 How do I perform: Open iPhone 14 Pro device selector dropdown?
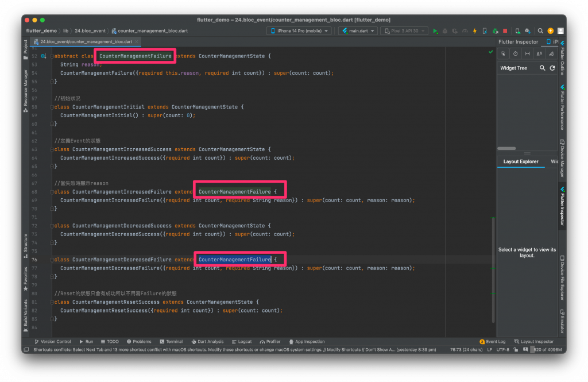pos(299,31)
